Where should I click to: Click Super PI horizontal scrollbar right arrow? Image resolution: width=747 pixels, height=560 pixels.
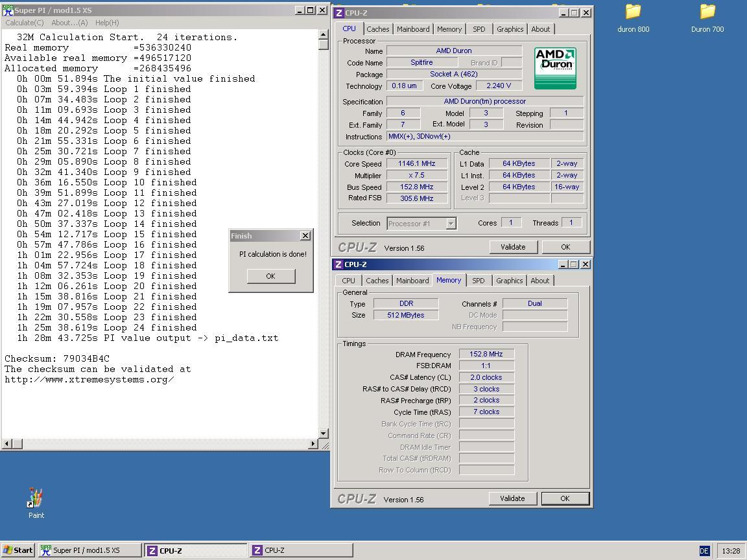click(x=313, y=444)
